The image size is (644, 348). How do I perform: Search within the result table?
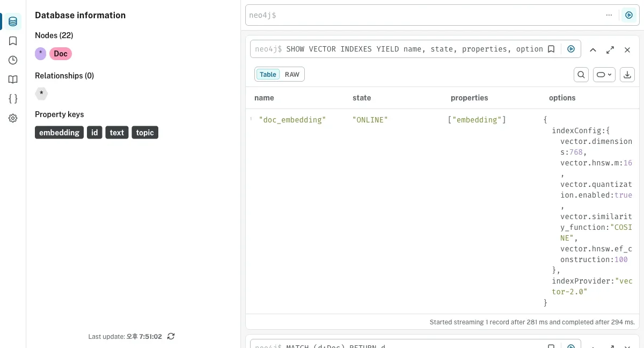pyautogui.click(x=581, y=75)
